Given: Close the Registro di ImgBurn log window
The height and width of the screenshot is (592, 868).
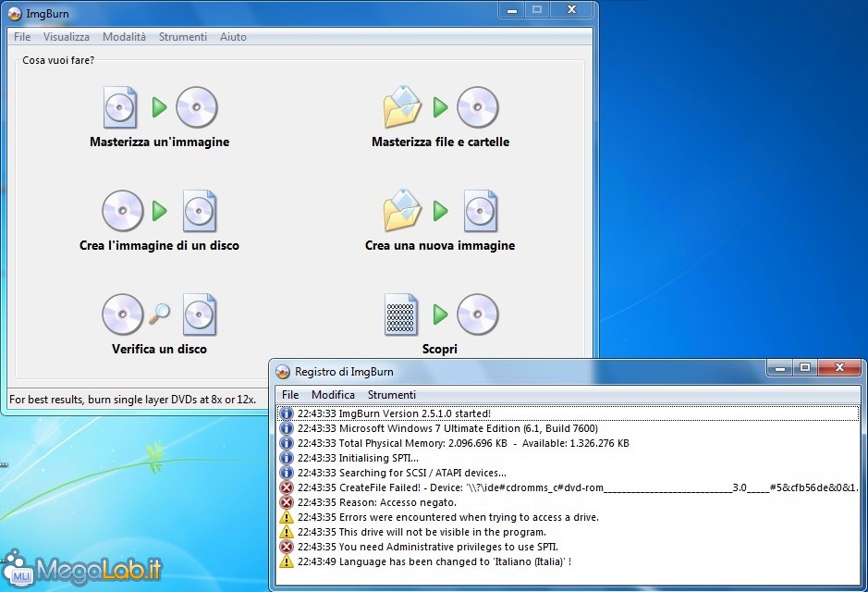Looking at the screenshot, I should (839, 367).
